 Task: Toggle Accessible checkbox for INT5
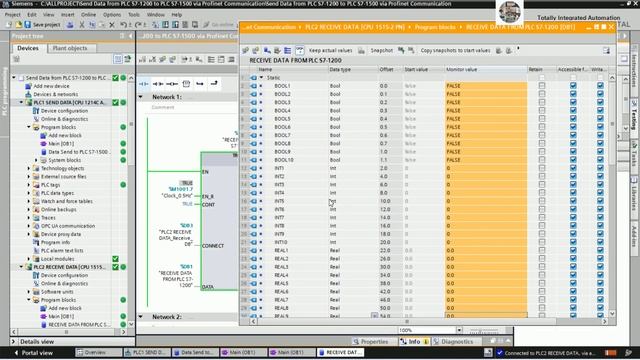click(x=573, y=201)
